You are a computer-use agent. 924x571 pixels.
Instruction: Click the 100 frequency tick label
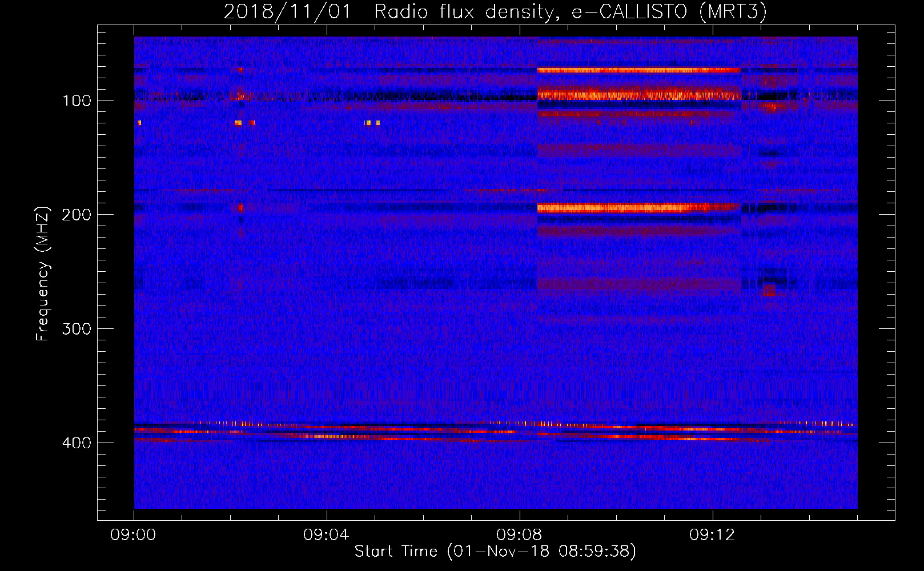pos(77,101)
